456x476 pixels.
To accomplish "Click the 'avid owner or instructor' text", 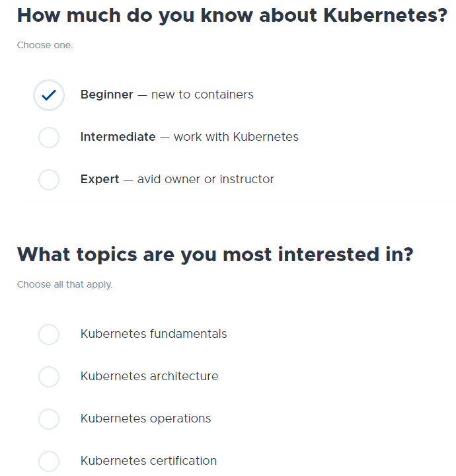I will click(206, 179).
